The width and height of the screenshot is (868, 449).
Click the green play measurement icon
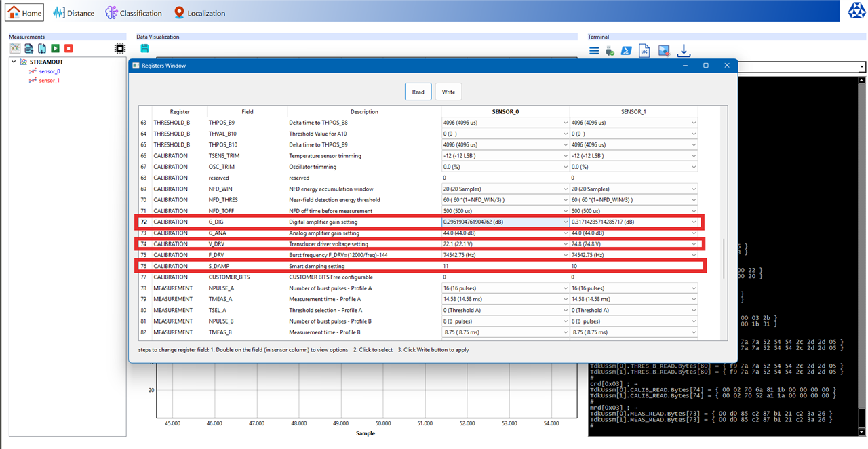coord(55,49)
